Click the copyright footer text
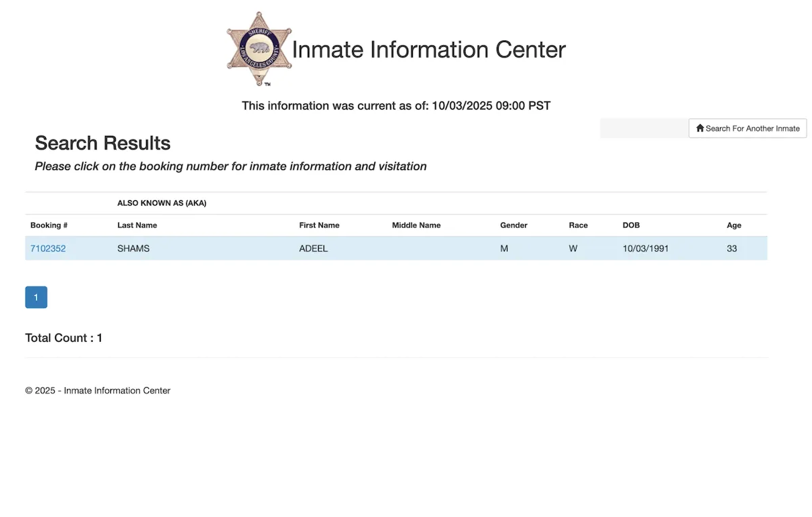812x517 pixels. pyautogui.click(x=97, y=390)
